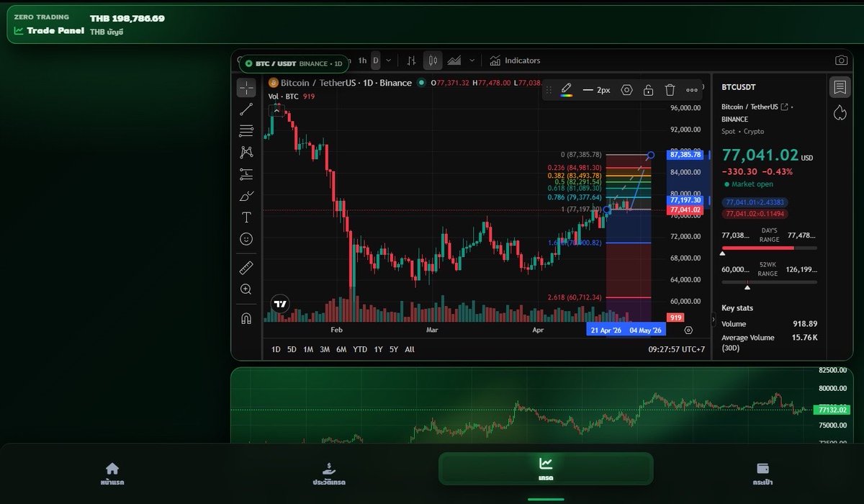
Task: Click the Average Volume 15.76K value
Action: click(x=804, y=338)
